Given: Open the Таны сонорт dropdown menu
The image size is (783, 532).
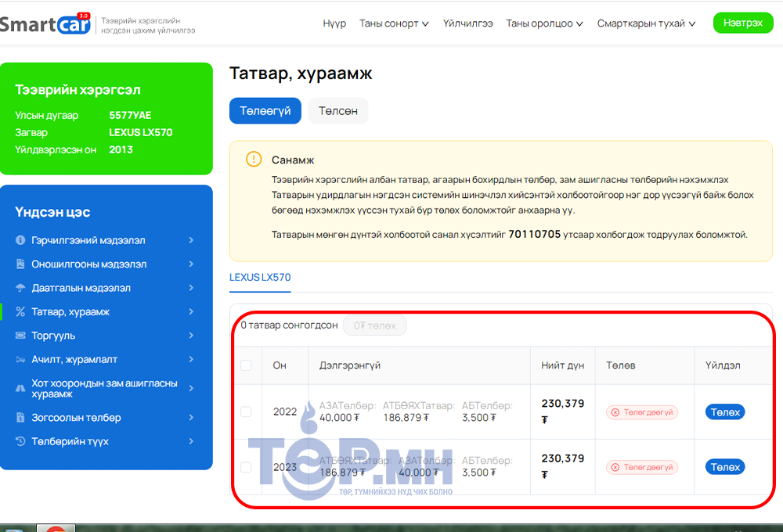Looking at the screenshot, I should [394, 23].
